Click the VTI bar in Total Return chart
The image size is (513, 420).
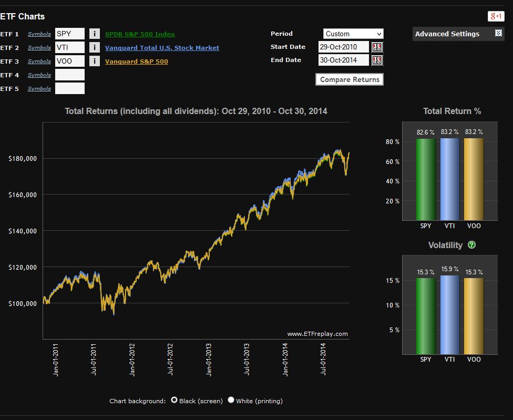(x=449, y=179)
